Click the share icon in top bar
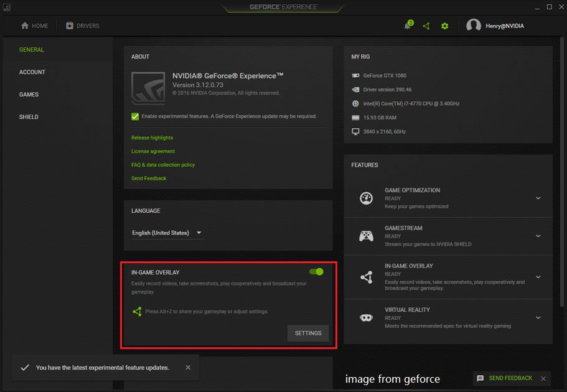Screen dimensions: 567x392 (426, 26)
